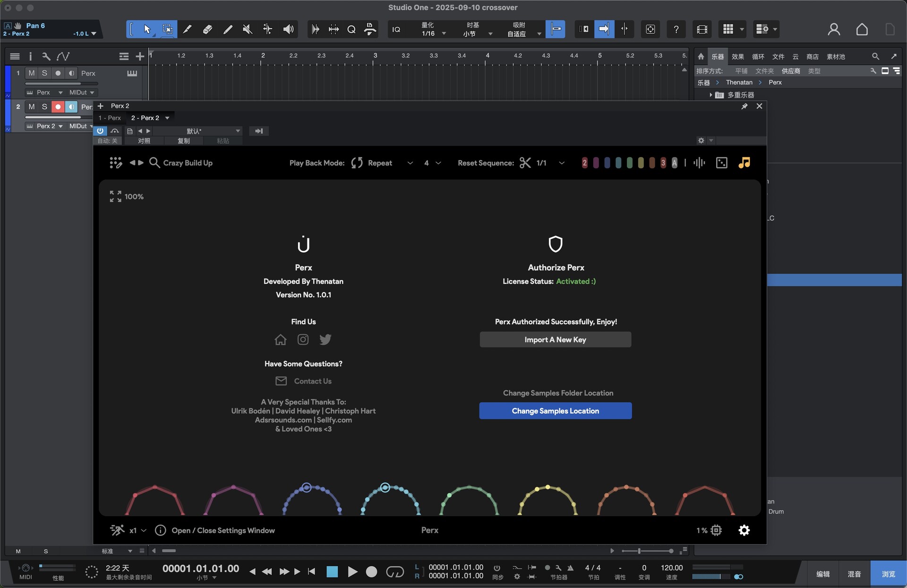
Task: Switch browser to 效果 tab
Action: (x=737, y=57)
